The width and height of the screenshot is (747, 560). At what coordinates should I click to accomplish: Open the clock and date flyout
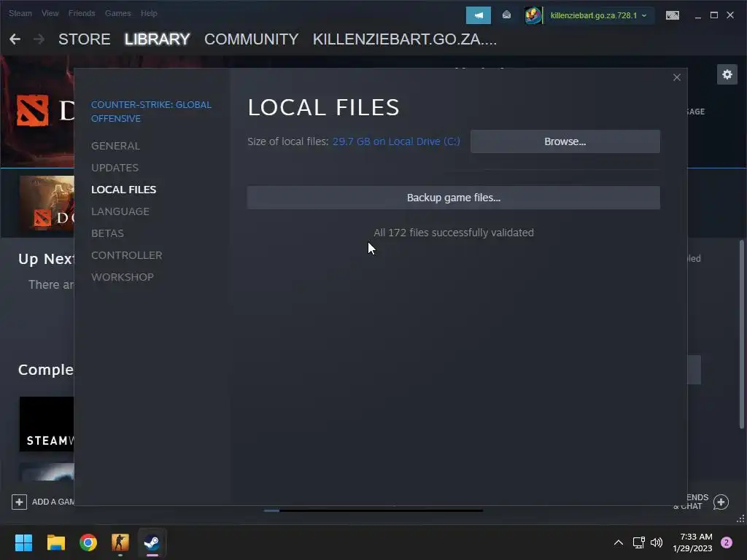coord(692,542)
